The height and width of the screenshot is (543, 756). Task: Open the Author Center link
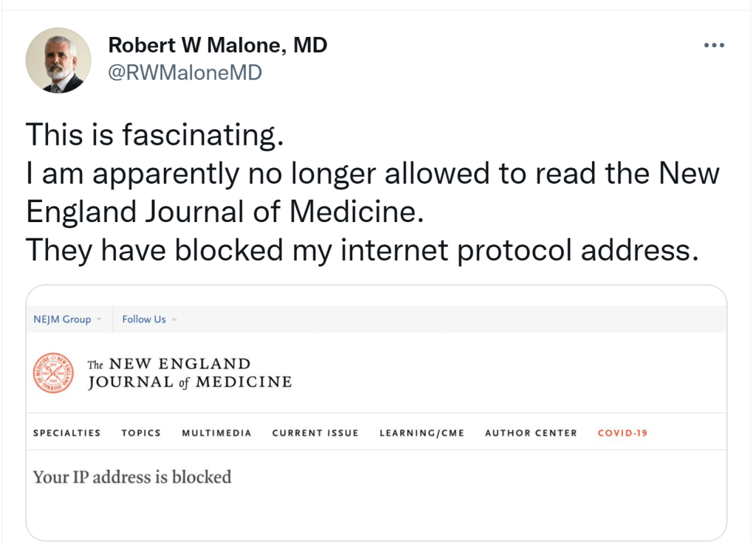pyautogui.click(x=531, y=433)
